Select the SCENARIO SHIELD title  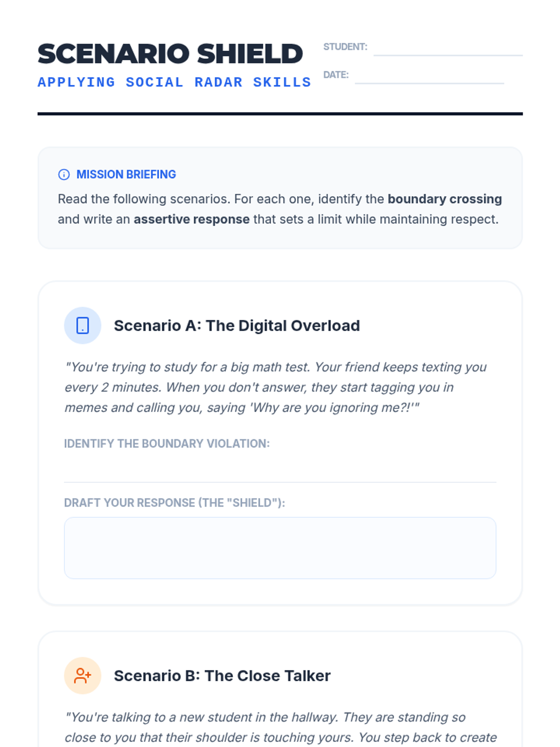pos(170,54)
